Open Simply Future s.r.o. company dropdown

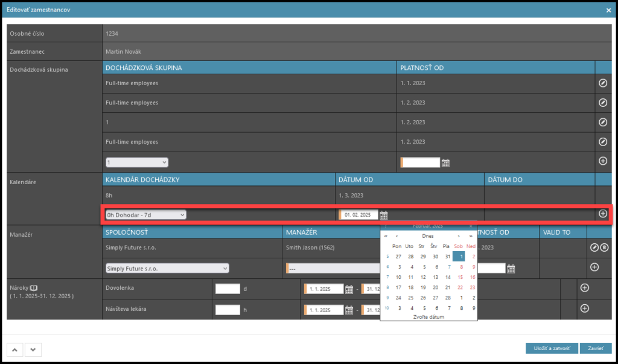tap(167, 268)
